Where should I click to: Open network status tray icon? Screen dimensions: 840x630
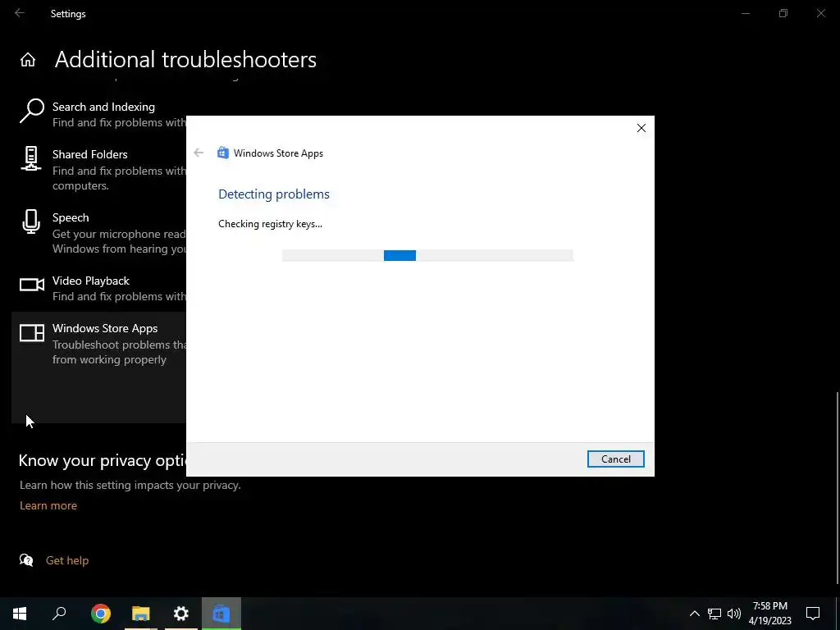pos(714,614)
